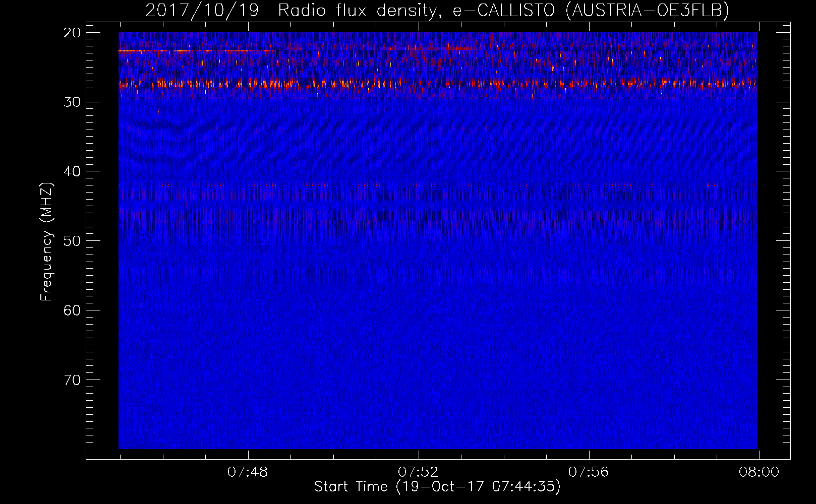Screen dimensions: 816x504
Task: Click the '40' frequency tick label
Action: pos(72,171)
